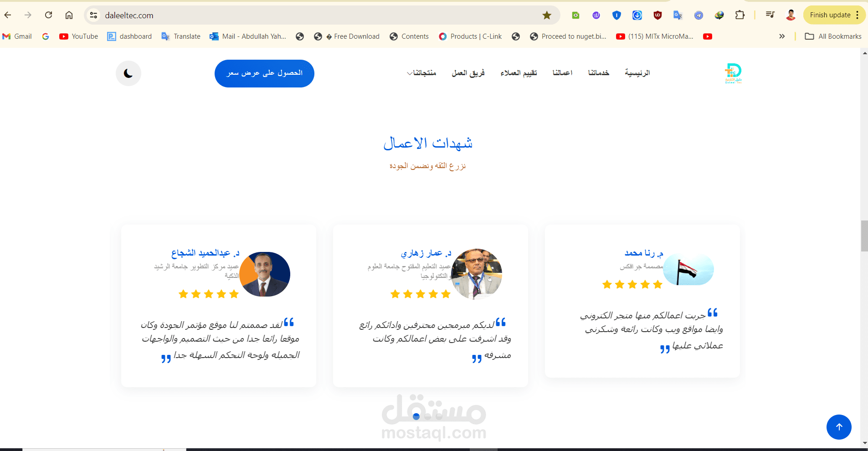Click the الحصول على عرض سعر button
The width and height of the screenshot is (868, 451).
point(264,73)
